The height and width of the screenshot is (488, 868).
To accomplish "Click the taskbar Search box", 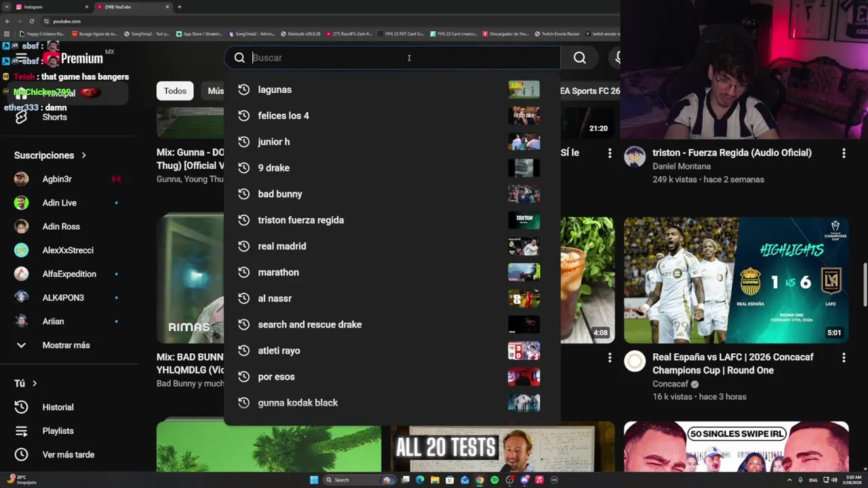I will pyautogui.click(x=358, y=480).
